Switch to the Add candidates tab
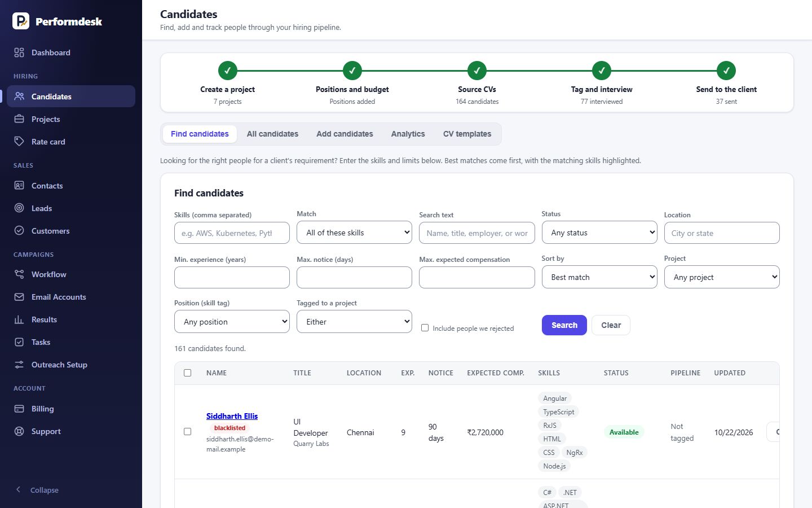Viewport: 812px width, 508px height. click(345, 134)
